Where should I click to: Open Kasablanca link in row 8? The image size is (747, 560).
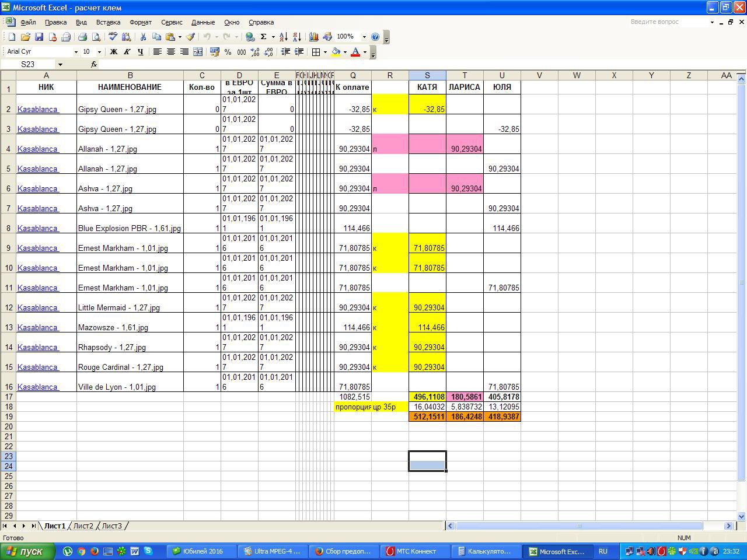click(37, 228)
